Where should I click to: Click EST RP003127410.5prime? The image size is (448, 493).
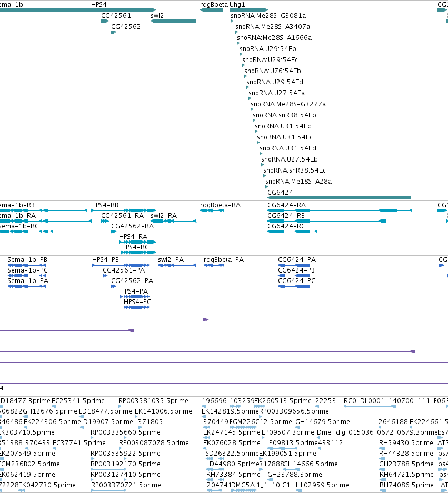tap(125, 474)
